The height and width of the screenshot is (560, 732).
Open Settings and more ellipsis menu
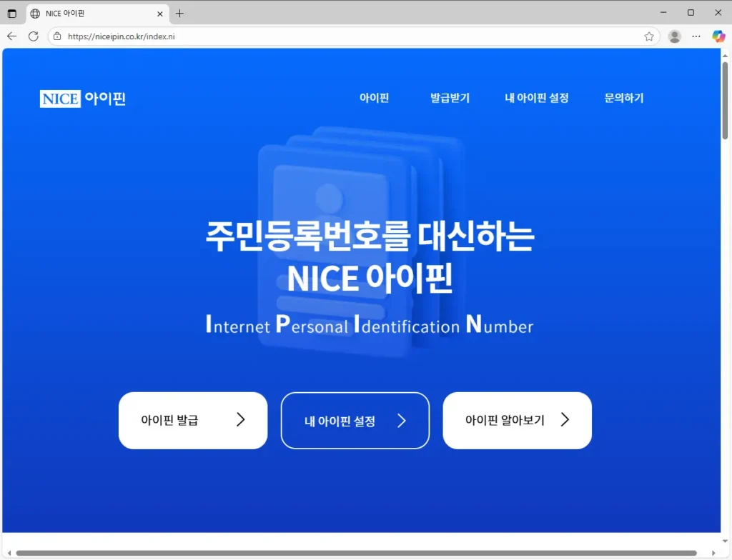(x=696, y=36)
